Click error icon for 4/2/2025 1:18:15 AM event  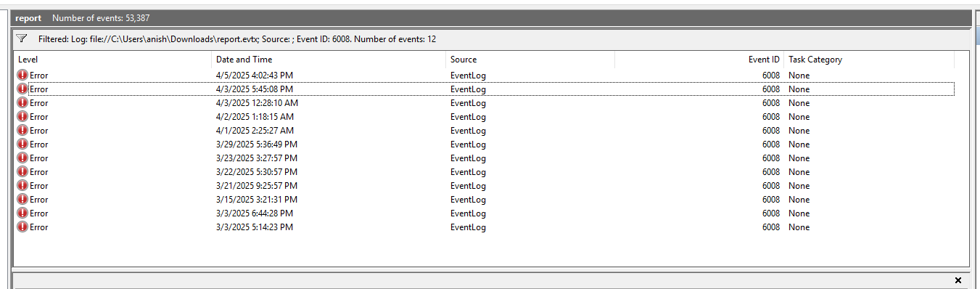(x=22, y=117)
